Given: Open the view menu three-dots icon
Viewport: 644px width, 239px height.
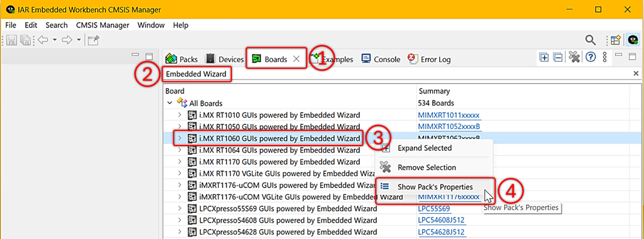Looking at the screenshot, I should [605, 57].
